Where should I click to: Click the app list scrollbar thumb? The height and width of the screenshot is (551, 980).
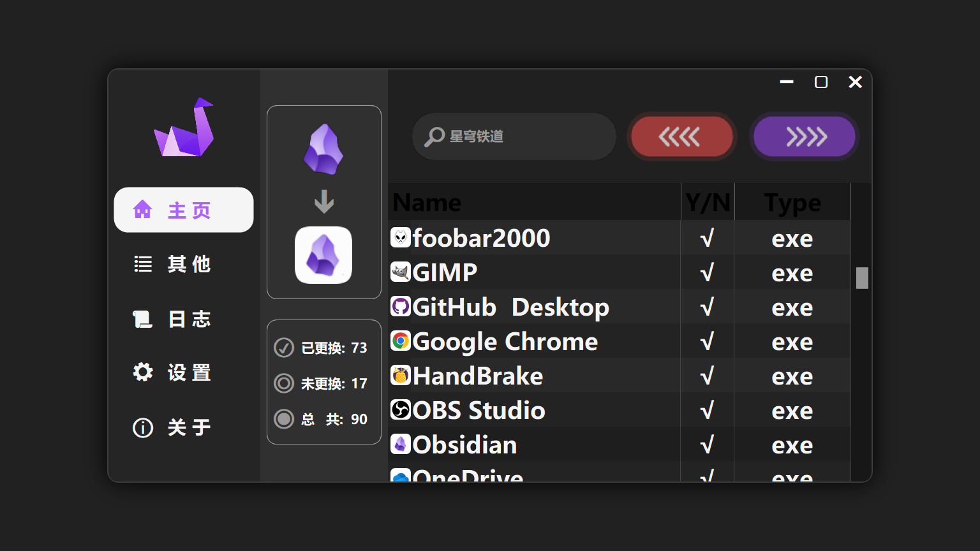point(862,278)
